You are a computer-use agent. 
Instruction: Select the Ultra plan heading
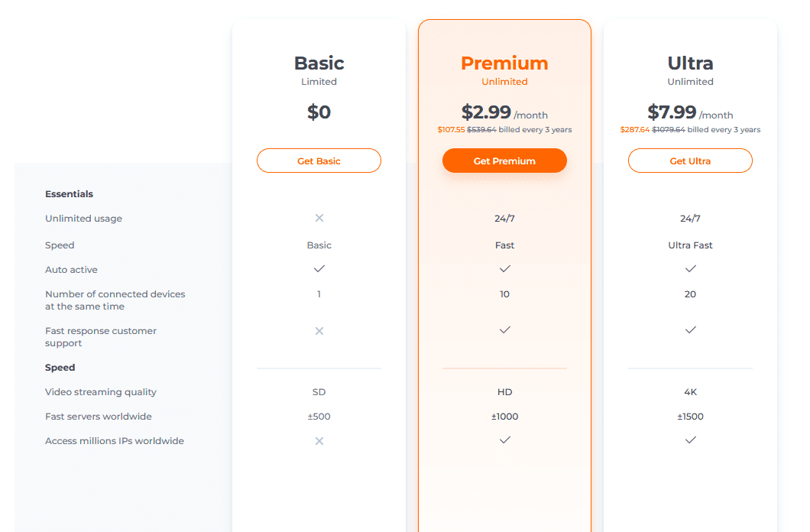coord(690,63)
